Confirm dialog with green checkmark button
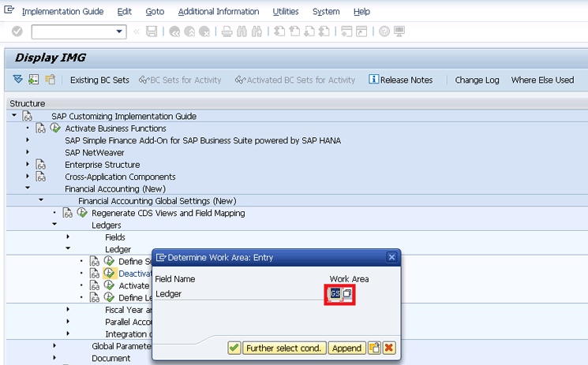Screen dimensions: 588x365 [234, 348]
